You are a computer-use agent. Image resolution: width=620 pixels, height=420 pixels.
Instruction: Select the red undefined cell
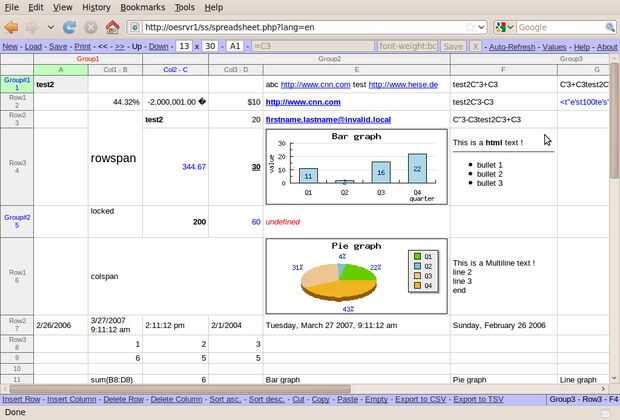click(x=357, y=221)
